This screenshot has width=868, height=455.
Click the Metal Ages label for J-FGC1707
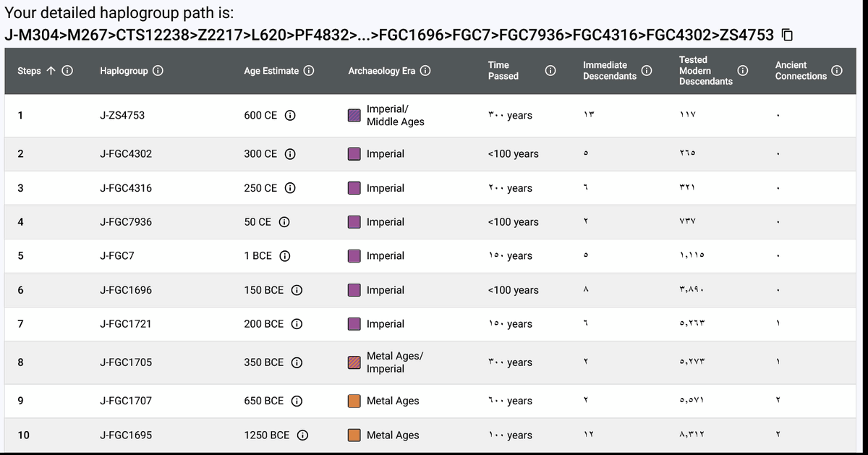click(x=393, y=401)
